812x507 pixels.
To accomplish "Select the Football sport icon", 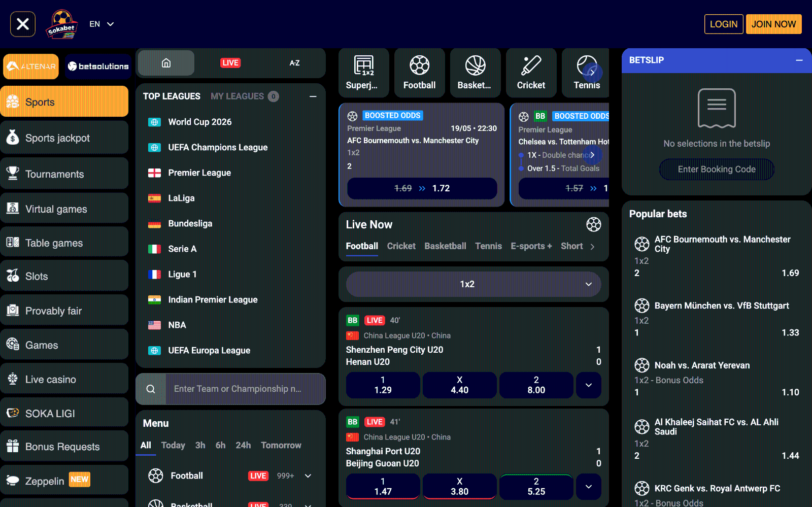I will click(x=420, y=72).
